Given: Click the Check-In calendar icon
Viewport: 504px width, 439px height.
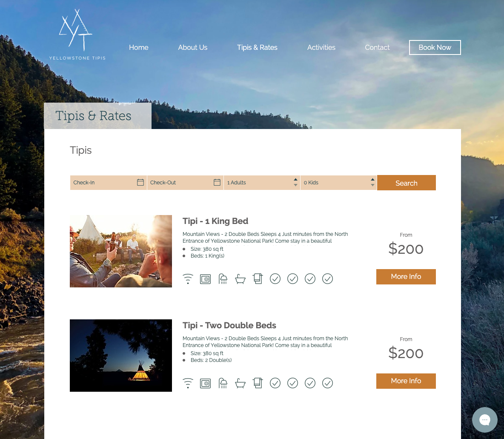Looking at the screenshot, I should [x=140, y=182].
